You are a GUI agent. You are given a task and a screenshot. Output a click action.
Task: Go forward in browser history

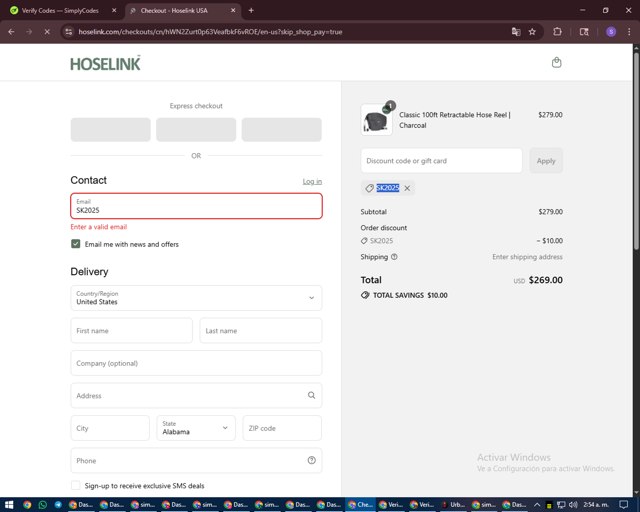click(x=29, y=32)
